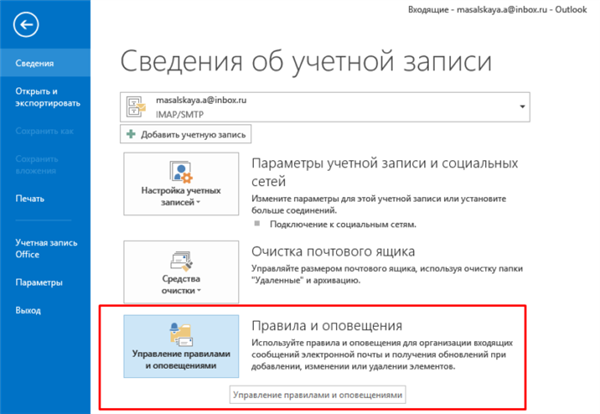Click the mailbox cleanup tools icon
600x414 pixels.
pos(181,260)
